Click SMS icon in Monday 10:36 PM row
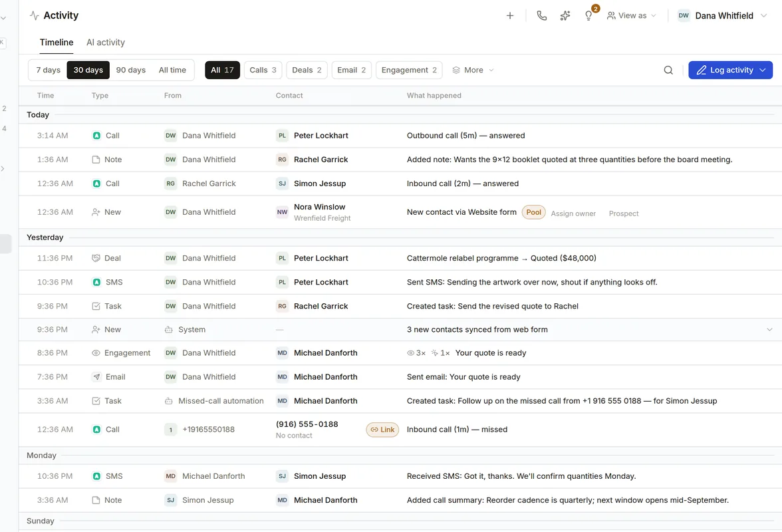This screenshot has height=532, width=782. [97, 476]
